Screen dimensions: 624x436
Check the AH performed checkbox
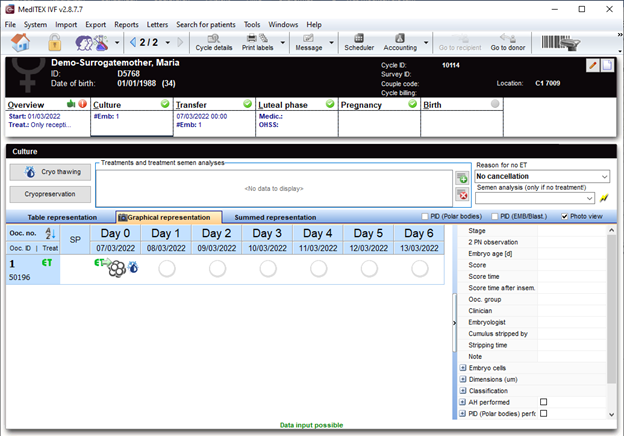coord(544,402)
